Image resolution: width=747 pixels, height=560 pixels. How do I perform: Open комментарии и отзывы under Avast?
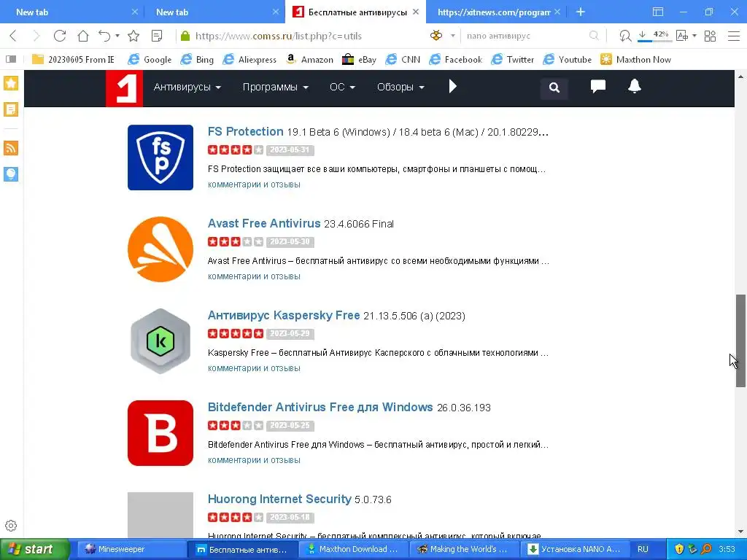tap(254, 276)
